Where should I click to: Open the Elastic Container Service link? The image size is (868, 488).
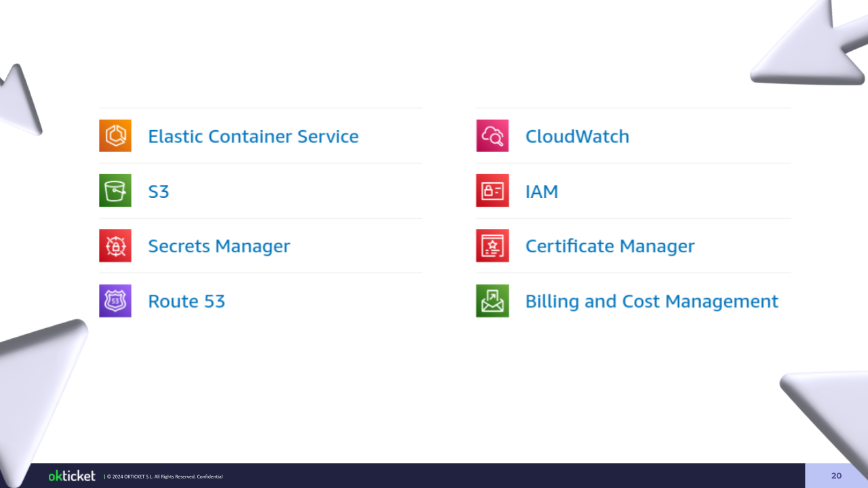[x=253, y=136]
